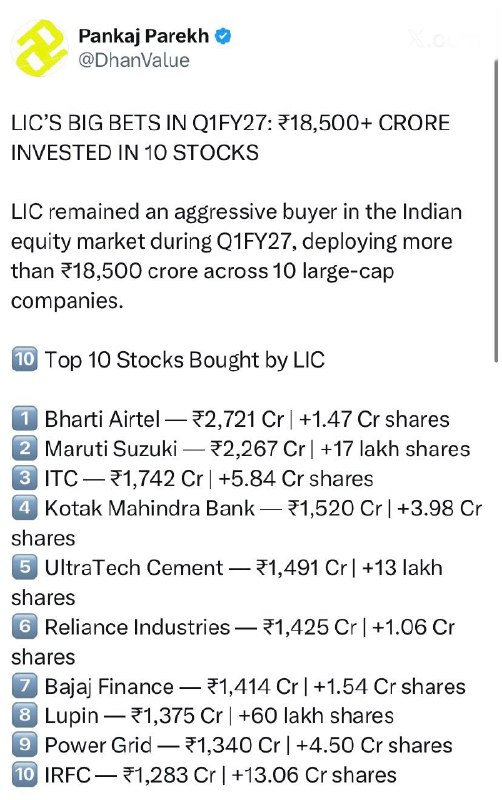Click the Top 10 Stocks Bought by LIC heading
This screenshot has width=502, height=800.
[185, 360]
